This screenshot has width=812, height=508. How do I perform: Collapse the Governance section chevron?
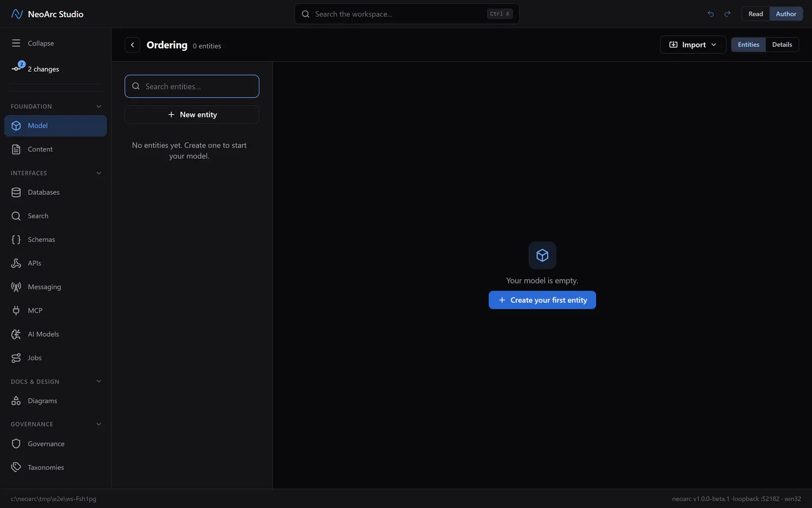click(x=99, y=424)
